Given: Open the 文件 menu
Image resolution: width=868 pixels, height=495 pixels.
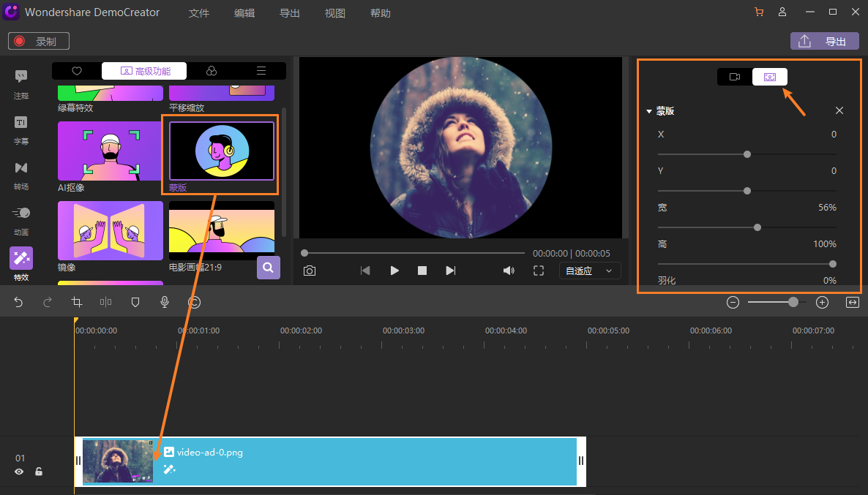Looking at the screenshot, I should pyautogui.click(x=198, y=13).
